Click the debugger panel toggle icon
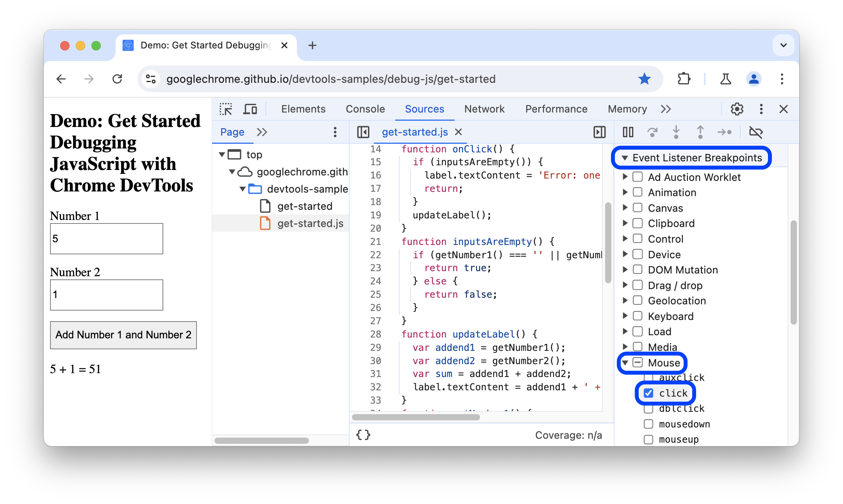Screen dimensions: 843x504 [599, 132]
